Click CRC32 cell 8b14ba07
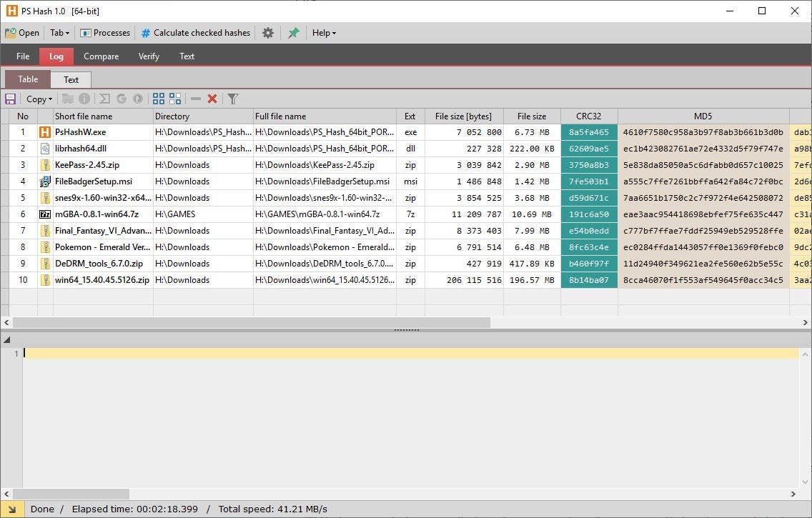Viewport: 812px width, 518px height. coord(589,280)
